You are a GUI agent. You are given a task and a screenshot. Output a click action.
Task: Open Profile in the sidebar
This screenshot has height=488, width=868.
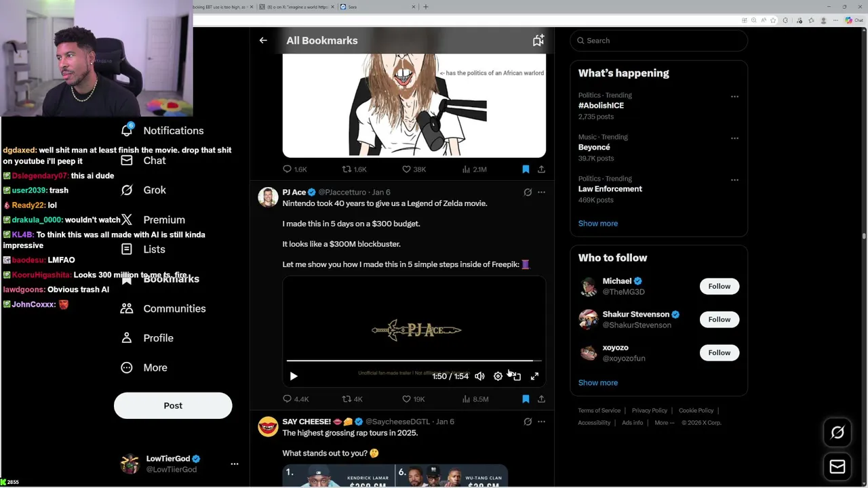click(x=147, y=338)
